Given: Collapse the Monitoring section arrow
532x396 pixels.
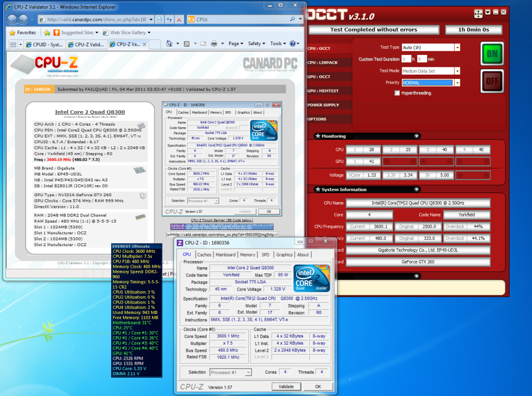Looking at the screenshot, I should 417,136.
